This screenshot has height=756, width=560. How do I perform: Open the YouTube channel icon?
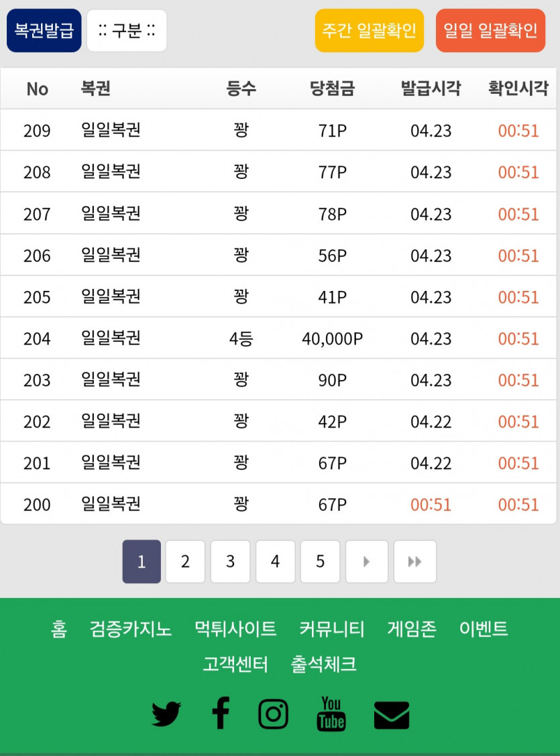pyautogui.click(x=331, y=713)
